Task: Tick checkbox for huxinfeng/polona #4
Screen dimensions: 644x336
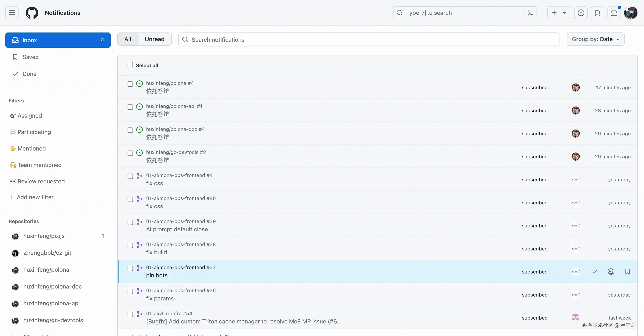Action: pos(130,84)
